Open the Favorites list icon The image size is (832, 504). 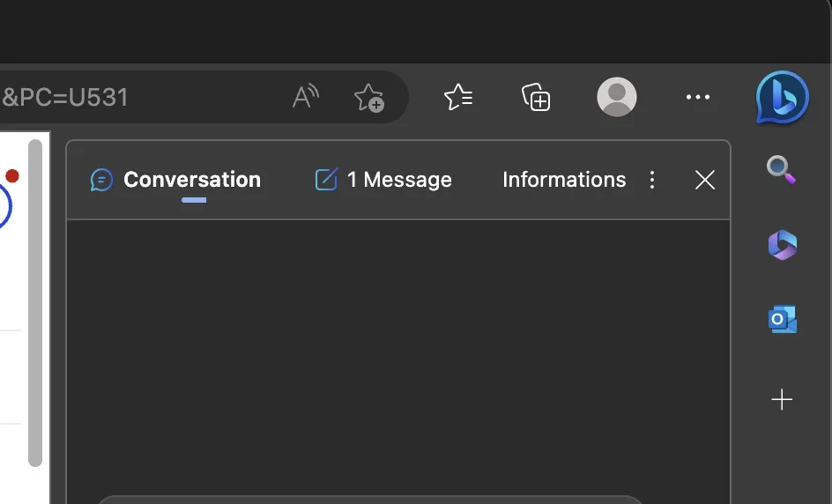458,97
